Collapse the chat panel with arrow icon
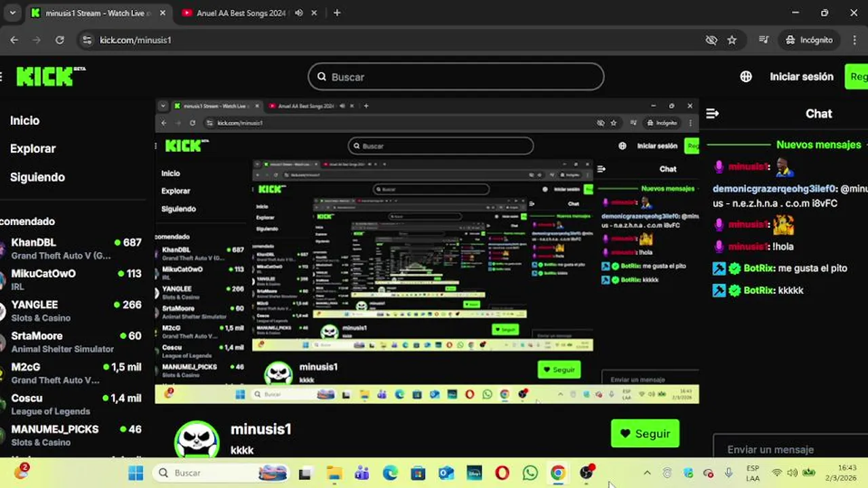This screenshot has height=488, width=868. point(712,114)
